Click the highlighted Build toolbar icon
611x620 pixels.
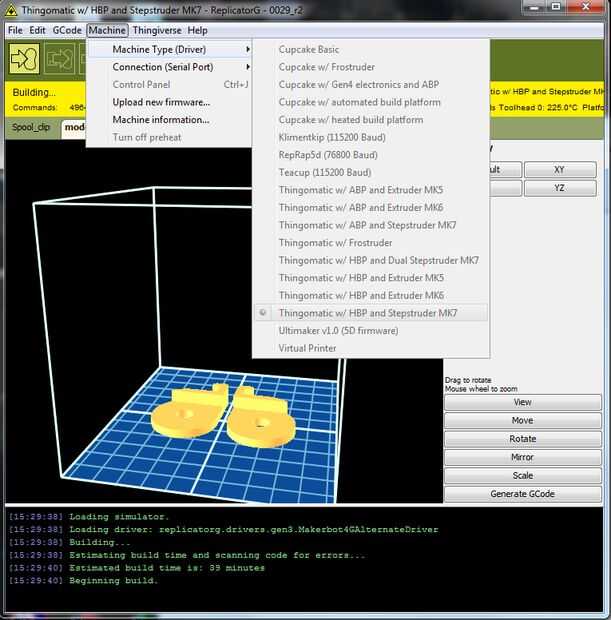click(x=24, y=59)
